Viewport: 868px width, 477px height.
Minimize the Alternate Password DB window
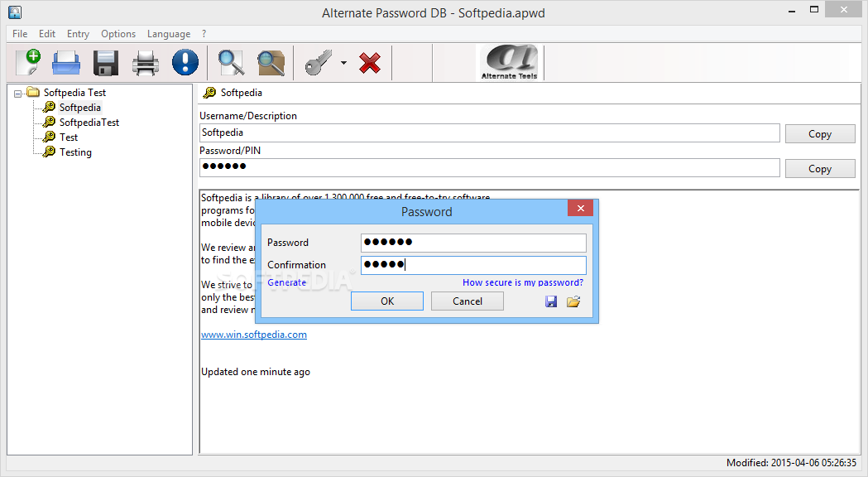pyautogui.click(x=792, y=11)
